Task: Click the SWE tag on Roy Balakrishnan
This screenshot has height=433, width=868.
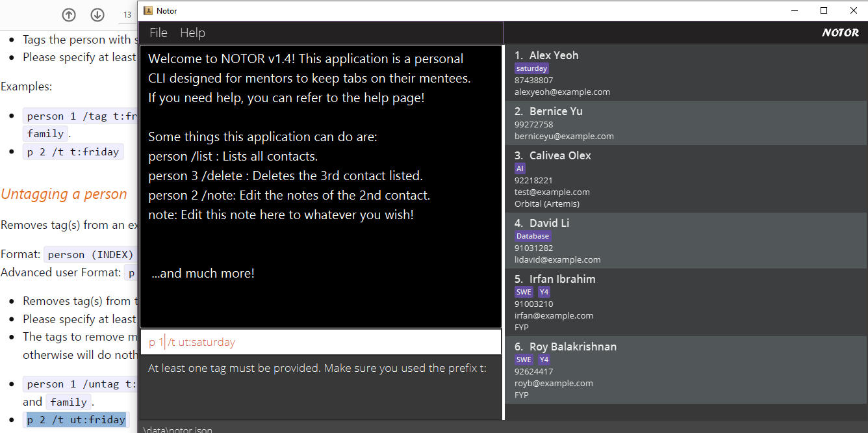Action: [x=524, y=360]
